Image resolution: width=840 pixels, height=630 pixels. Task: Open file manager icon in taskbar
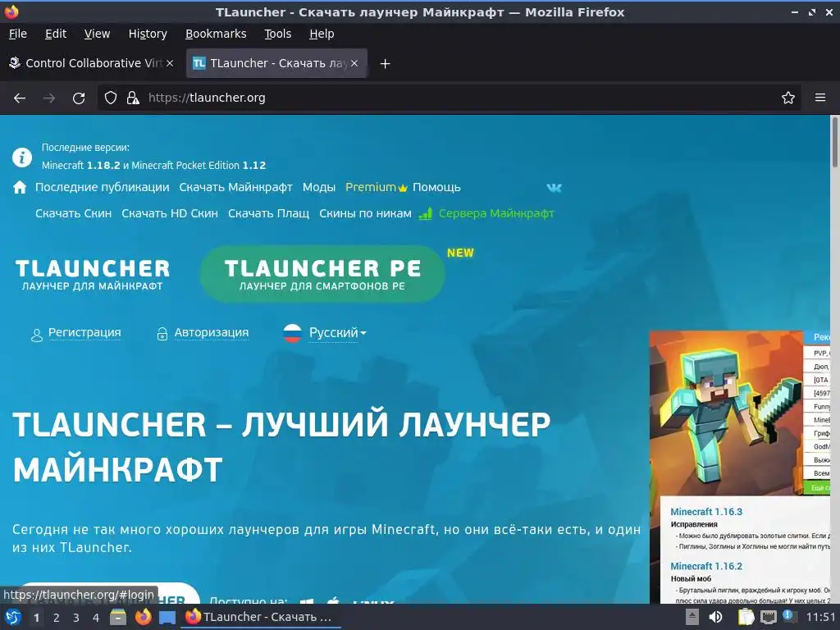click(118, 617)
